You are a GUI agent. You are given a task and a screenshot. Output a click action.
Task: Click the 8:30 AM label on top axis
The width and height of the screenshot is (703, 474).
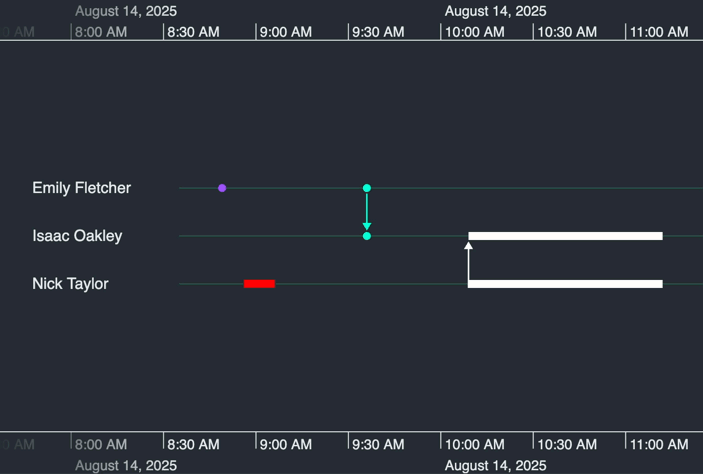193,32
